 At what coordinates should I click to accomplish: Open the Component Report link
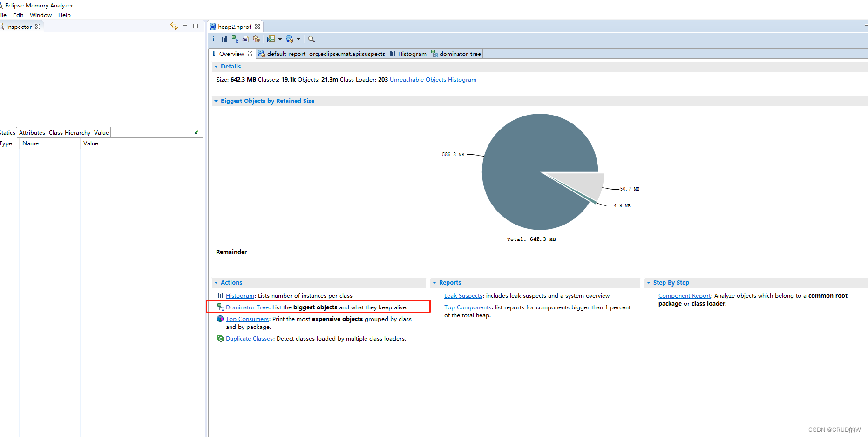pyautogui.click(x=685, y=296)
